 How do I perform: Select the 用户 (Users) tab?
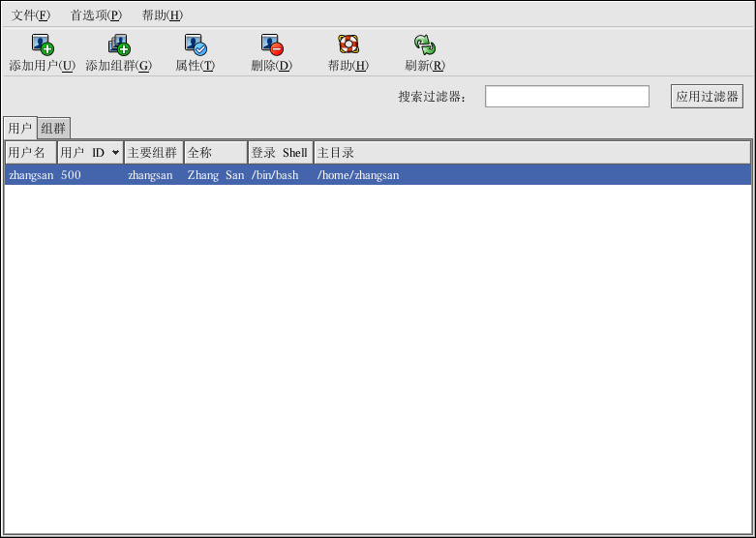(20, 128)
